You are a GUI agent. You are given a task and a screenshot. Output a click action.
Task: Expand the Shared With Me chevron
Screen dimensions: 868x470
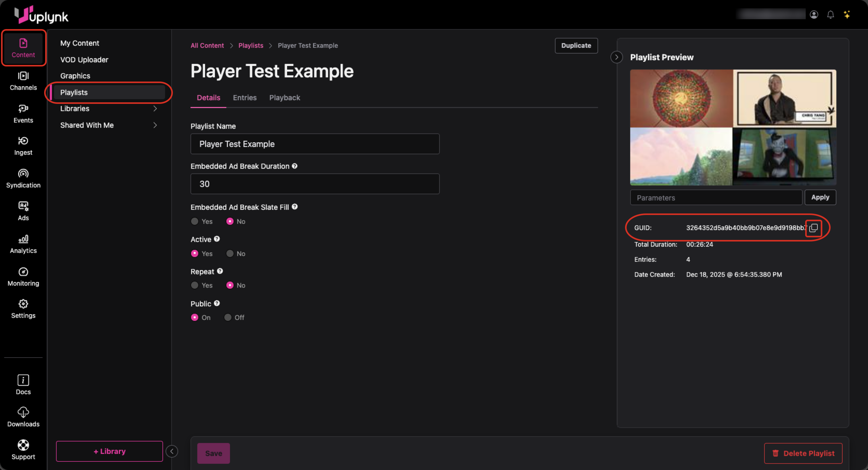point(155,125)
